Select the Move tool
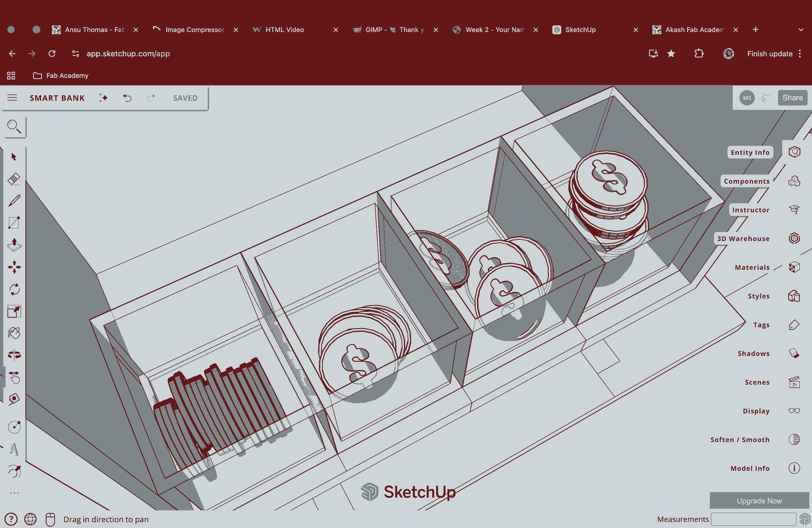 [x=14, y=267]
